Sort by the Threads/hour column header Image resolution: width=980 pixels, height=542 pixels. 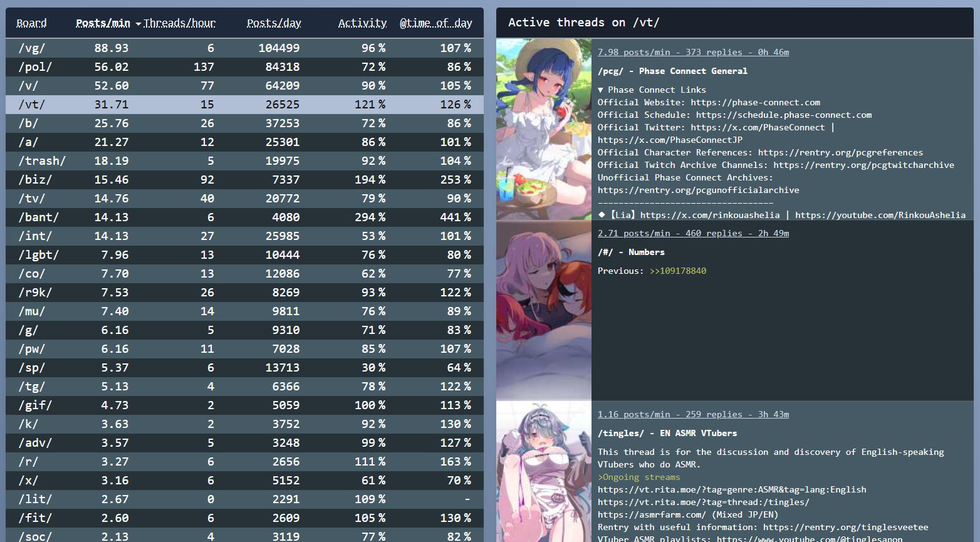tap(179, 23)
